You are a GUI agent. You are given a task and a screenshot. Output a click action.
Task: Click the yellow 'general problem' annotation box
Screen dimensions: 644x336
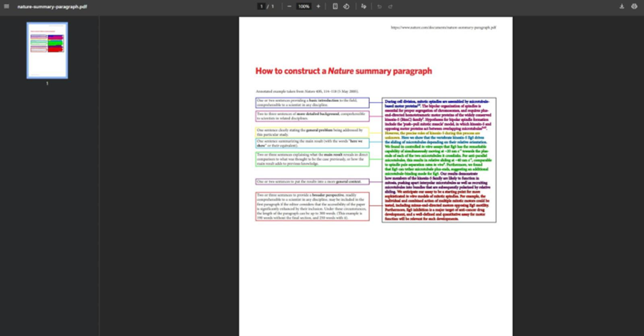tap(313, 132)
